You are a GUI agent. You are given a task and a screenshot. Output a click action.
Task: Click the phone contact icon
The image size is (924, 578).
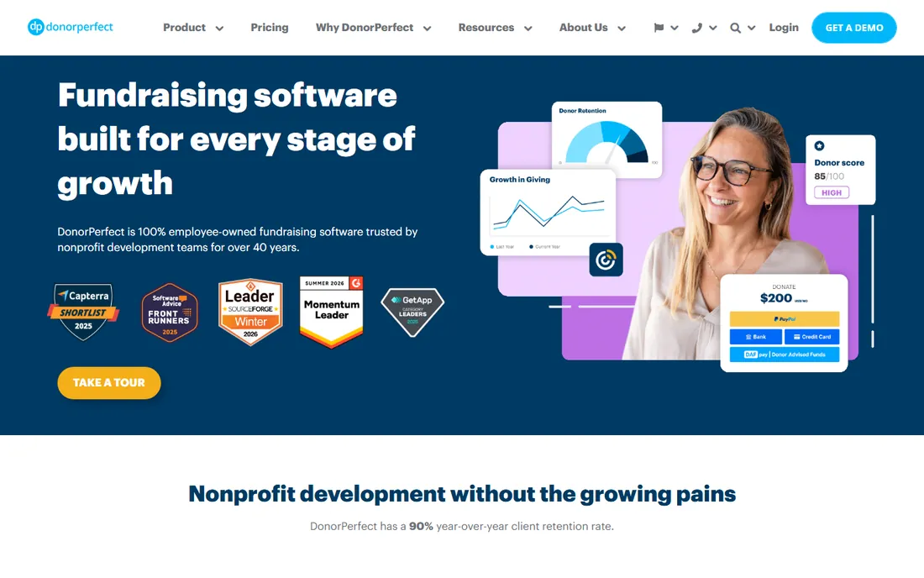pos(696,28)
